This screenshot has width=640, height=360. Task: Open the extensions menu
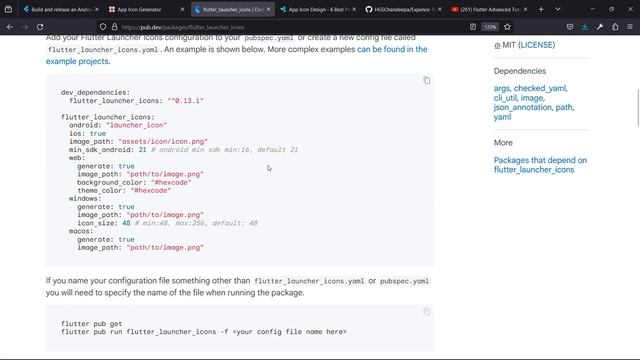[615, 27]
